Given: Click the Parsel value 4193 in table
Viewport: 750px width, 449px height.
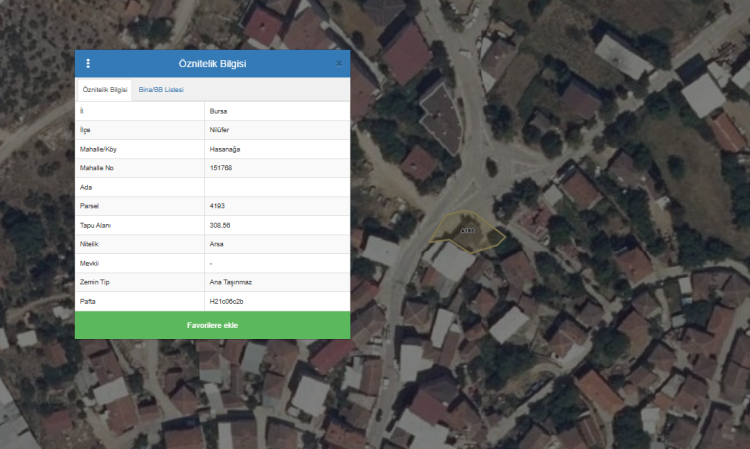Looking at the screenshot, I should tap(217, 205).
